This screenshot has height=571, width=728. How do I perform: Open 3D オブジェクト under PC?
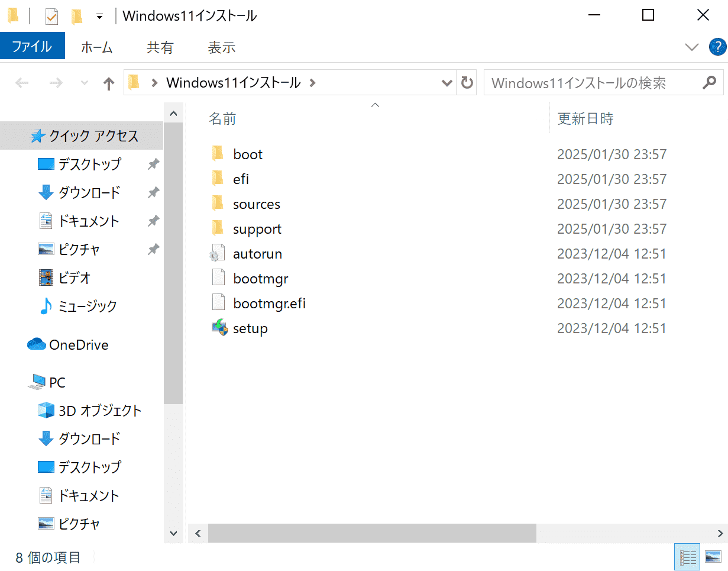pyautogui.click(x=100, y=410)
